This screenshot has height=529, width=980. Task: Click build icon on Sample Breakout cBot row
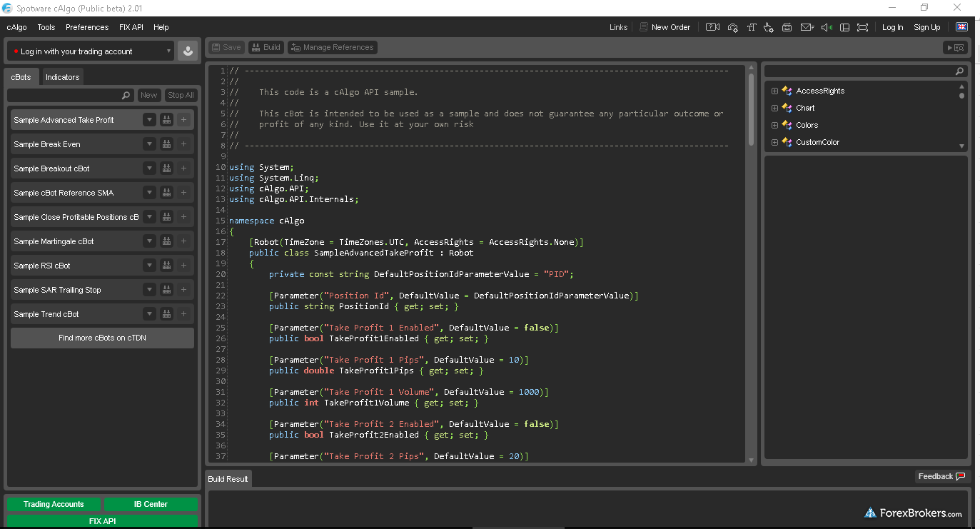point(166,168)
